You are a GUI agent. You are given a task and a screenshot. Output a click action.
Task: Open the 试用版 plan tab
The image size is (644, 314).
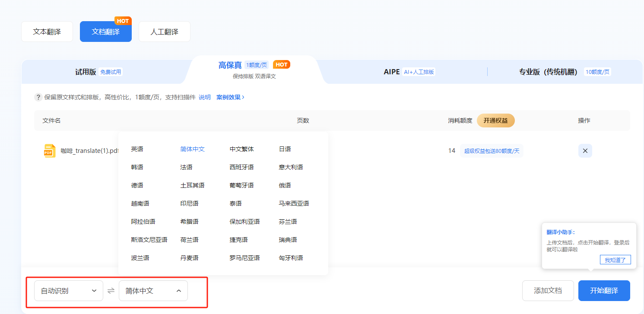point(98,72)
